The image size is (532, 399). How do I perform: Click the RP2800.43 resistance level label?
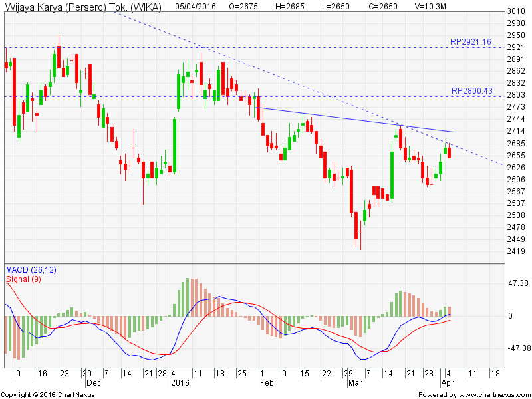[471, 91]
